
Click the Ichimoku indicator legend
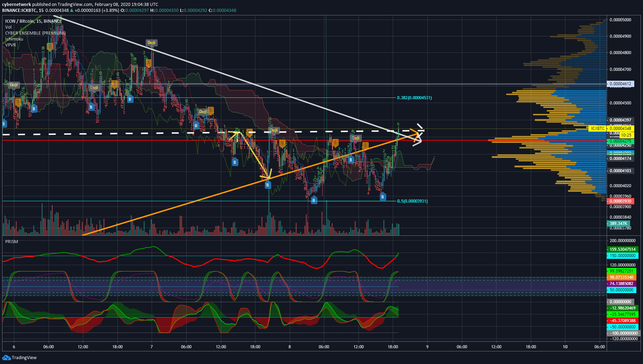coord(14,39)
